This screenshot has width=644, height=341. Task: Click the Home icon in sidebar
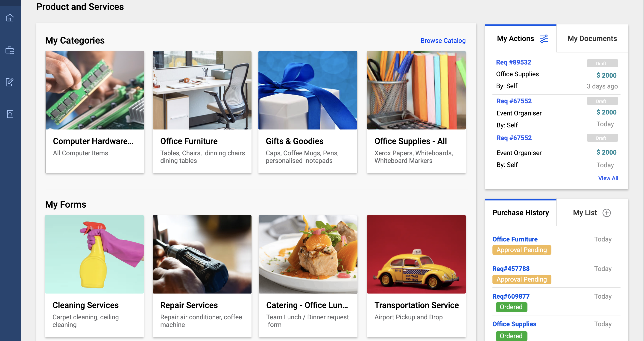click(x=10, y=18)
